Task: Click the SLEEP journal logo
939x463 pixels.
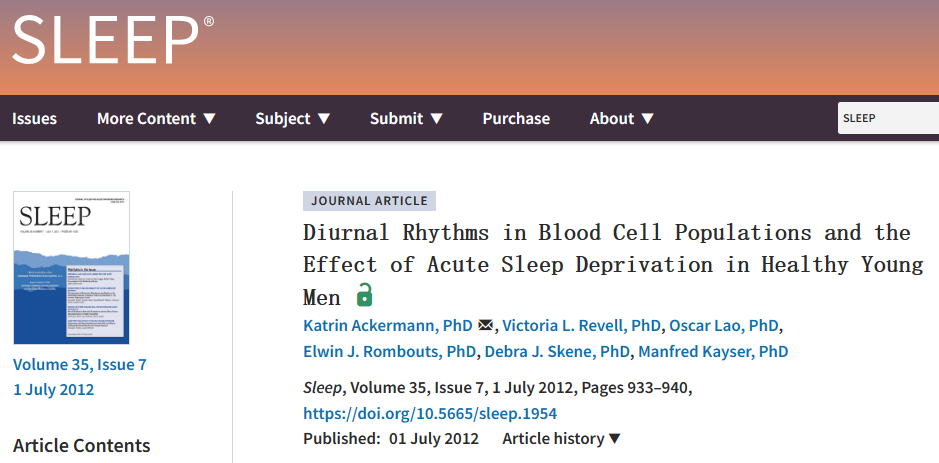Action: coord(113,40)
